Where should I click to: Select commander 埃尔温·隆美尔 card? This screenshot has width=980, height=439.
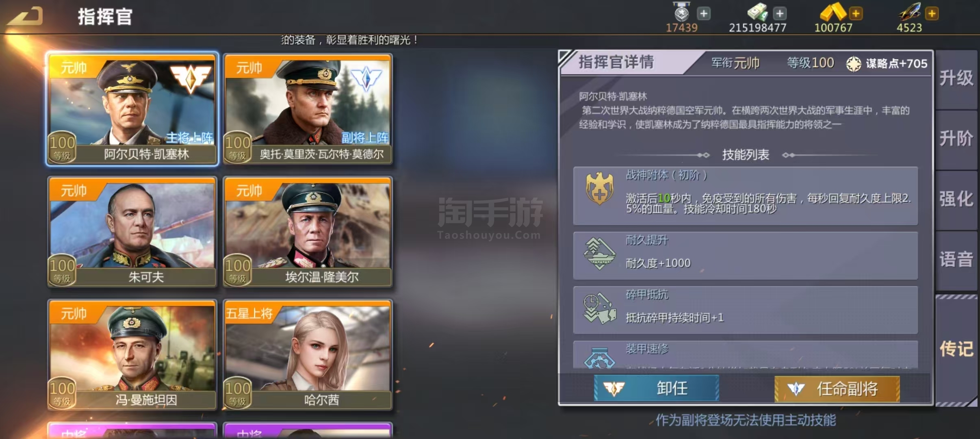308,232
